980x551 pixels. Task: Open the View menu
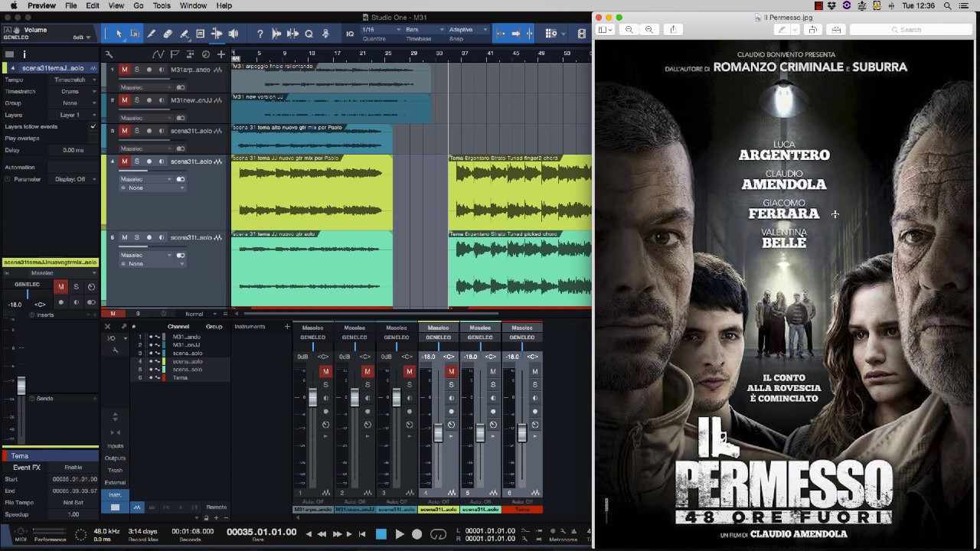point(116,5)
